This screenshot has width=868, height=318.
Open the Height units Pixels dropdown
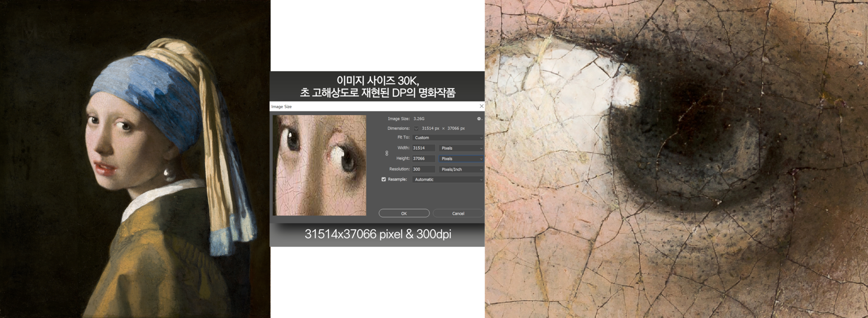[x=461, y=159]
